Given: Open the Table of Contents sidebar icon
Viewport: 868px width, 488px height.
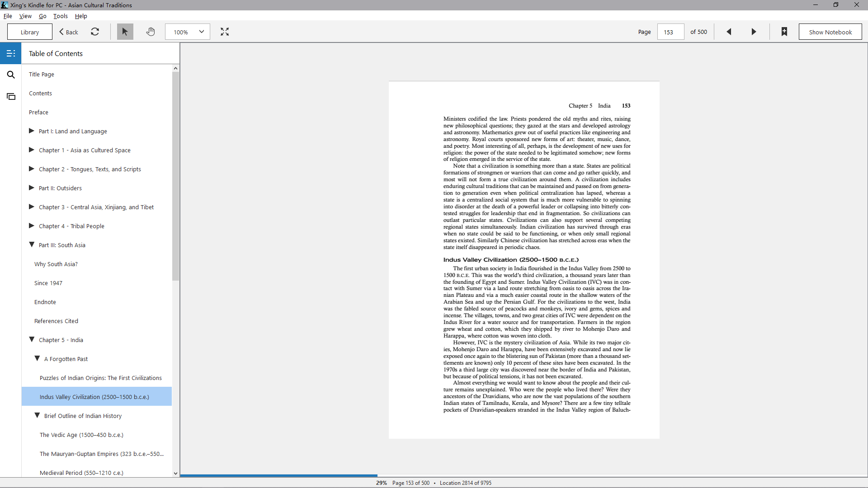Looking at the screenshot, I should (11, 53).
